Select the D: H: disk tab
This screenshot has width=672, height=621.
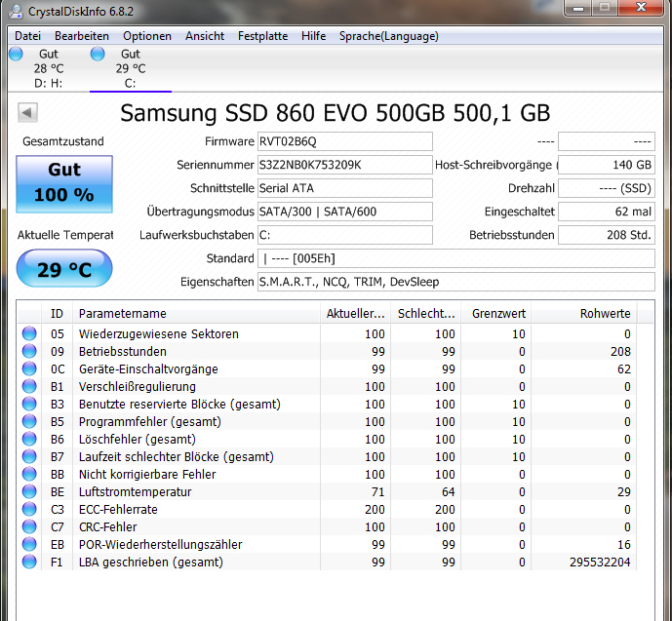click(x=49, y=68)
